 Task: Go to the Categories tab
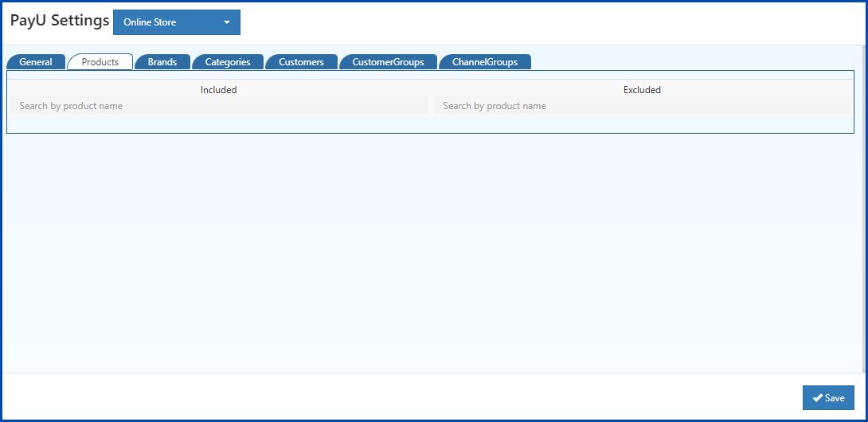pos(228,62)
